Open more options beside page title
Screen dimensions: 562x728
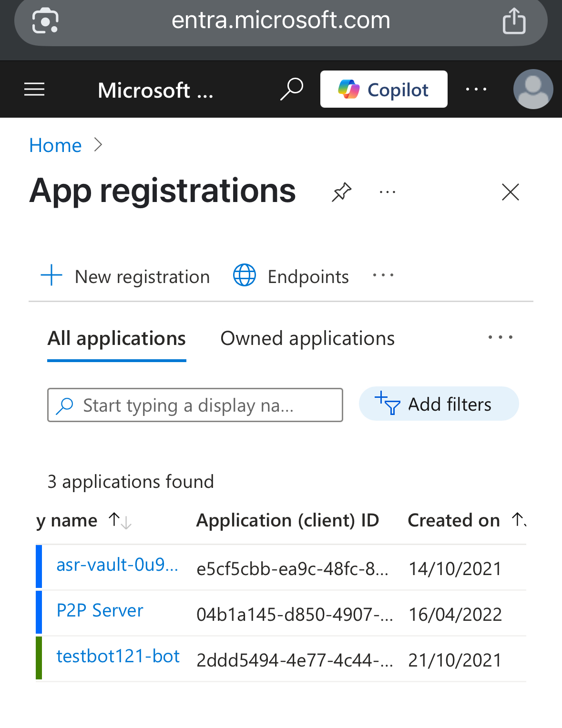(x=388, y=192)
